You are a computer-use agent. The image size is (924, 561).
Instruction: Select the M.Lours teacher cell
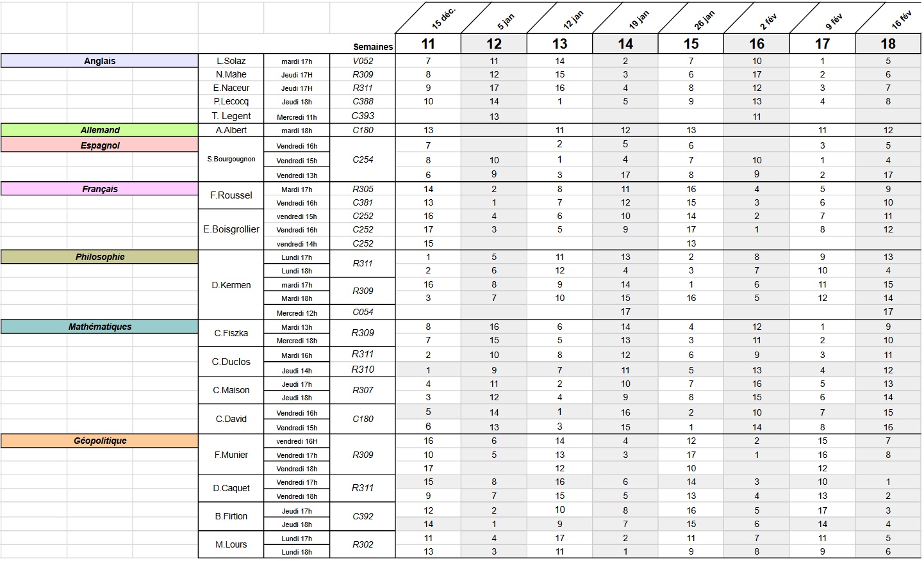coord(231,544)
